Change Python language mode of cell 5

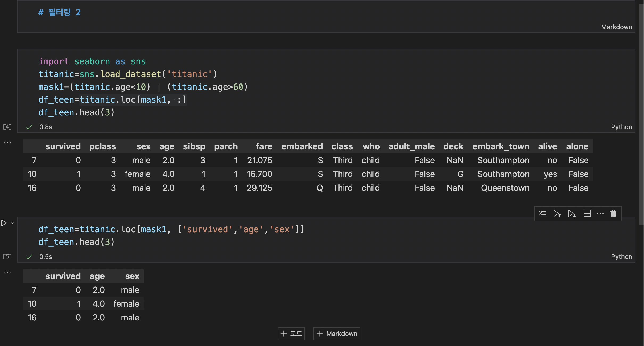pyautogui.click(x=621, y=257)
